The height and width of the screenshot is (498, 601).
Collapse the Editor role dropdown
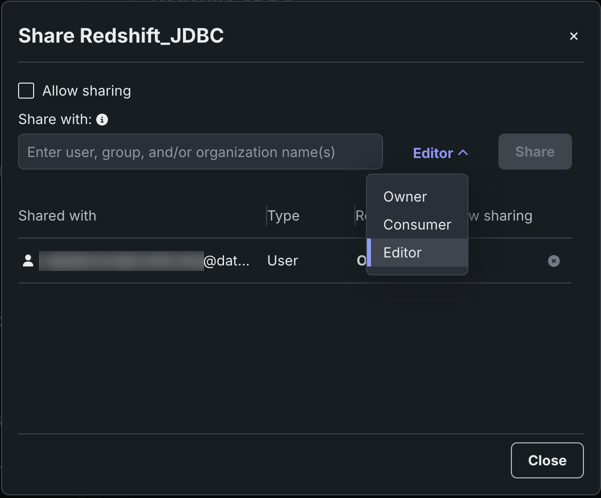coord(439,153)
